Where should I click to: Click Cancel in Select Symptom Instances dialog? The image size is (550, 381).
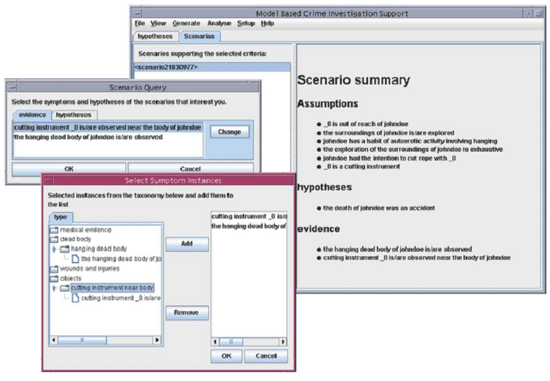pyautogui.click(x=266, y=356)
